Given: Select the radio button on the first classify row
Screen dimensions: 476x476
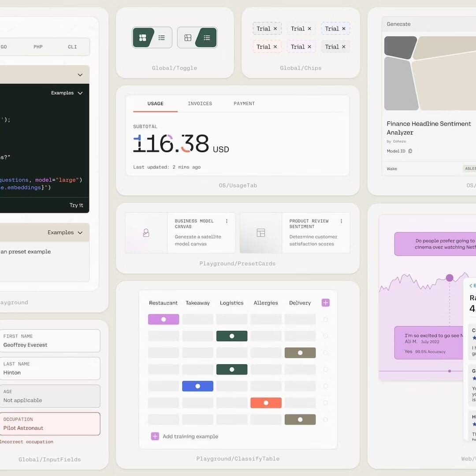Looking at the screenshot, I should click(x=325, y=319).
